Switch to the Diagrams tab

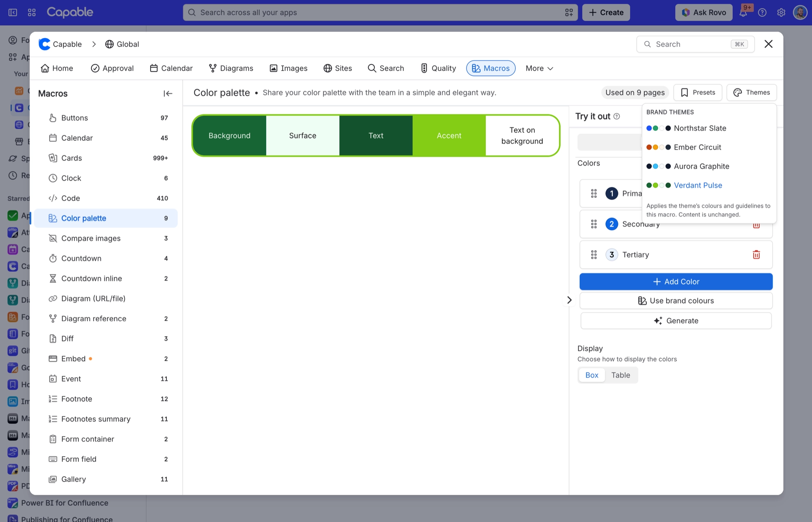231,68
